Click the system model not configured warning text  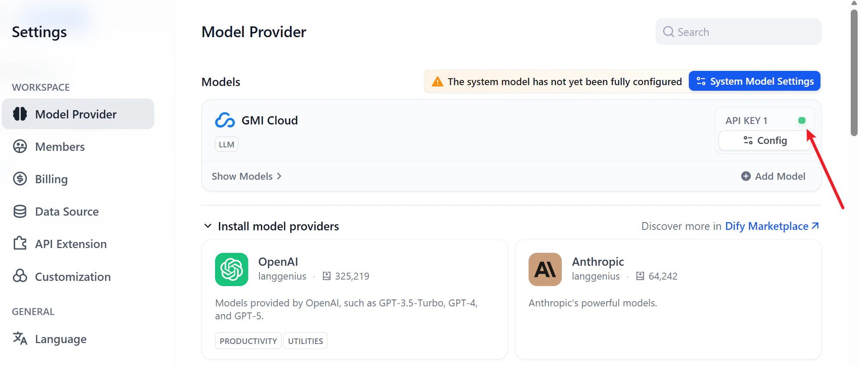(564, 81)
